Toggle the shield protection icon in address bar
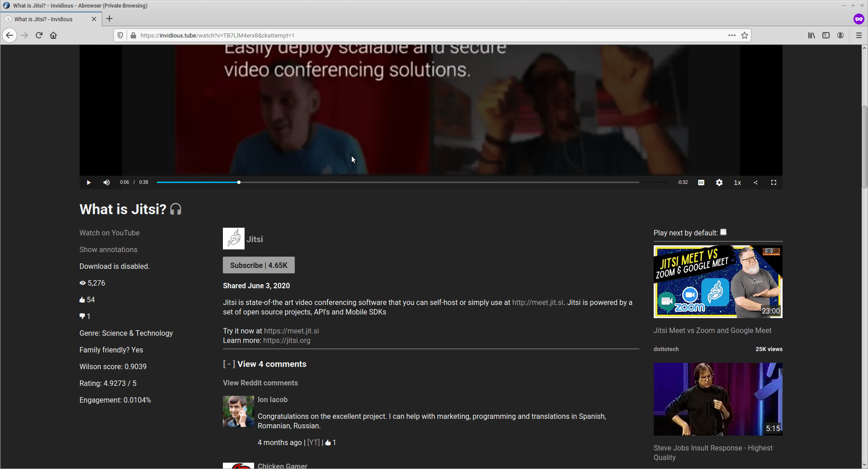 (120, 35)
